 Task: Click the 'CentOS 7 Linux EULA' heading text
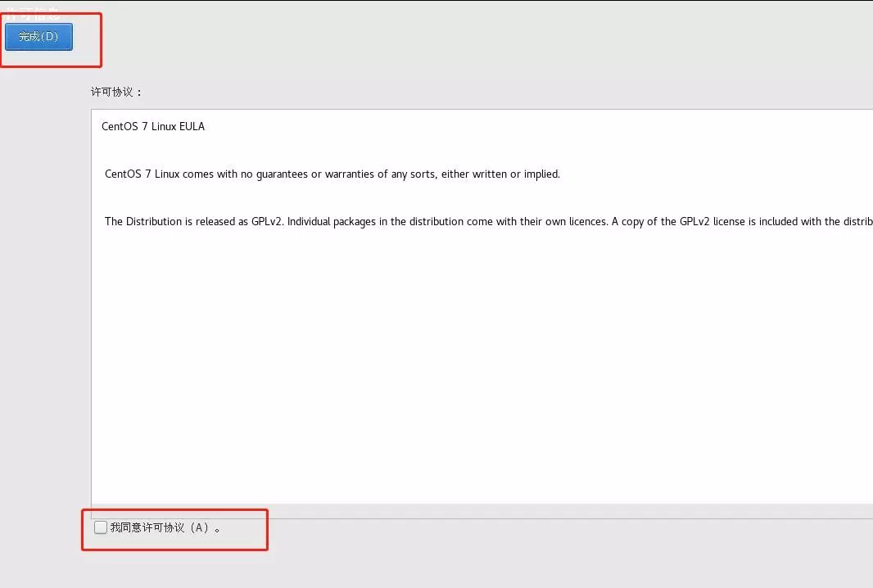pyautogui.click(x=153, y=126)
